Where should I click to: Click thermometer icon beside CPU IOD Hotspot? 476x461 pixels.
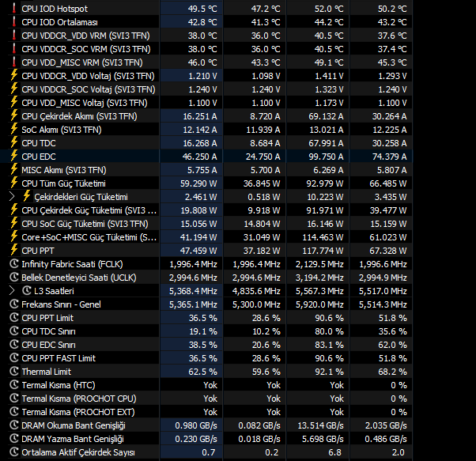(14, 8)
